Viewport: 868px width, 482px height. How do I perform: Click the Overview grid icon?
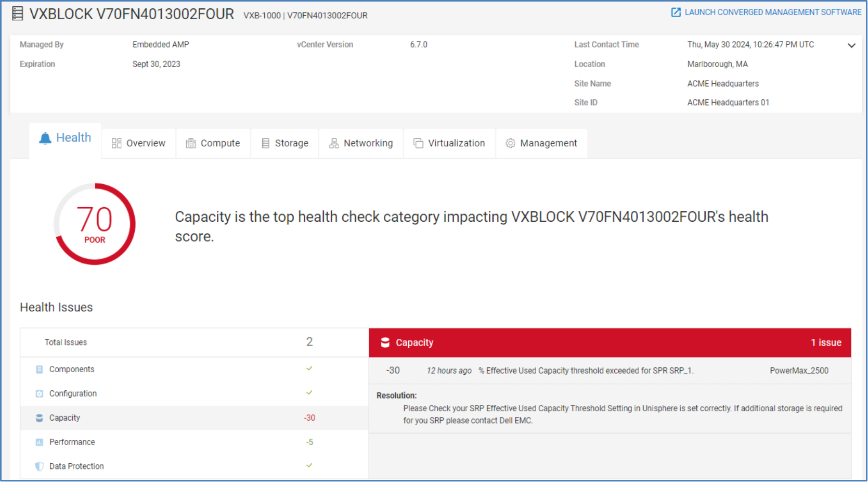[x=116, y=143]
